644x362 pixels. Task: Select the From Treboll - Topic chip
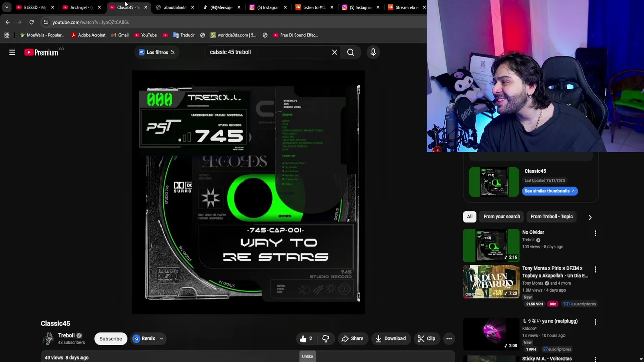(551, 217)
